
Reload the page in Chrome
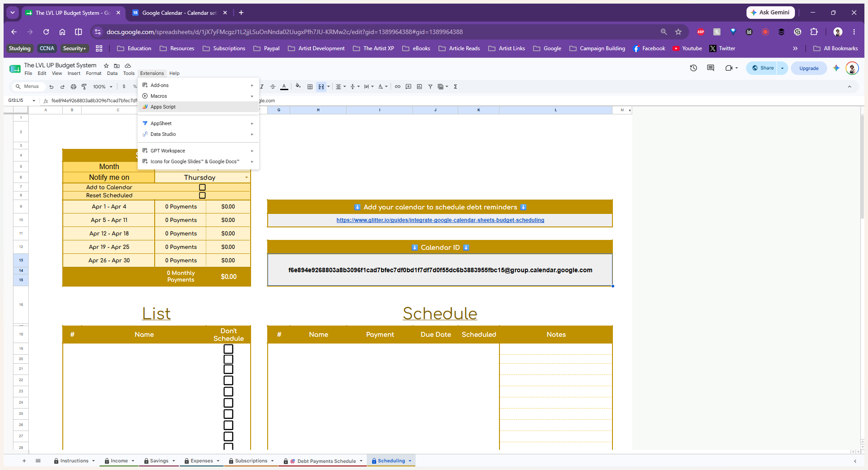46,32
